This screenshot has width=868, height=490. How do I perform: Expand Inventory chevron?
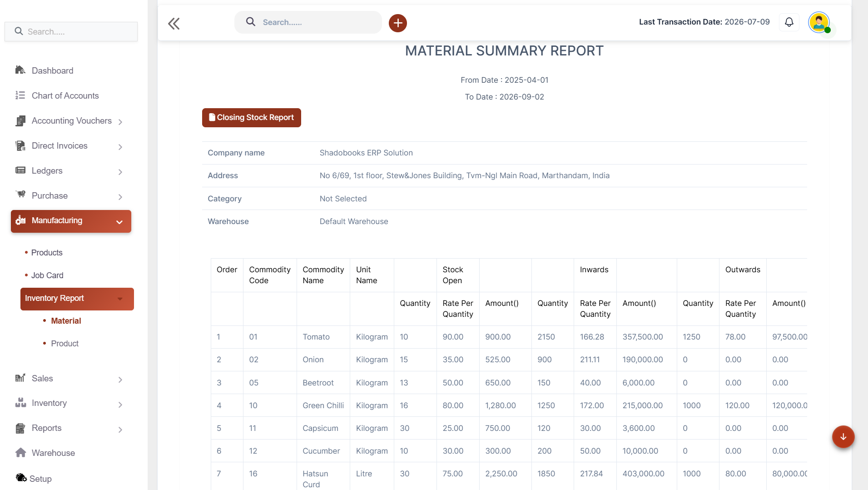click(120, 405)
